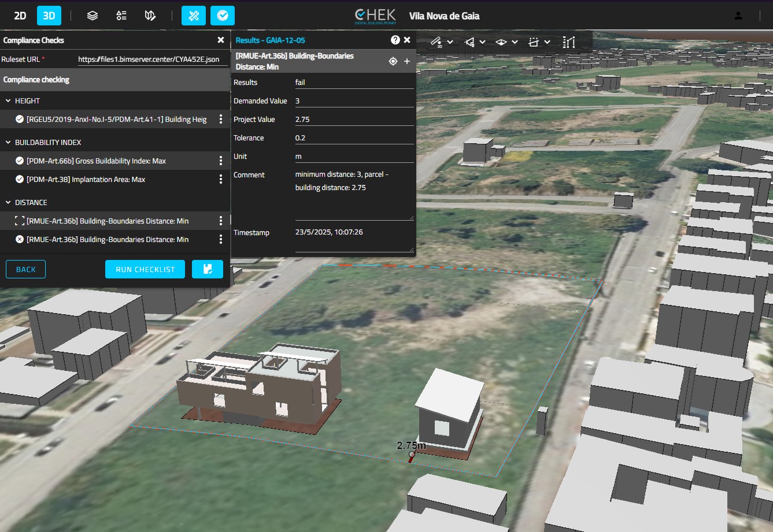Click the save report icon beside Run Checklist

(x=208, y=269)
